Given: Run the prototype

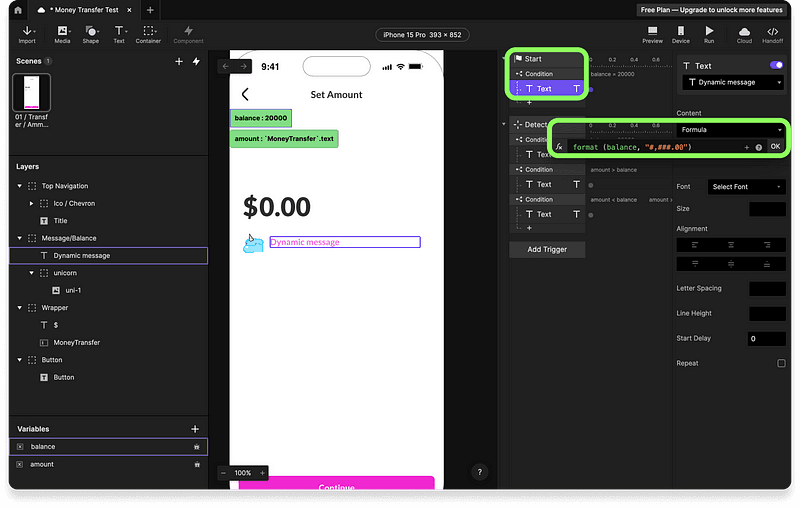Looking at the screenshot, I should 709,35.
